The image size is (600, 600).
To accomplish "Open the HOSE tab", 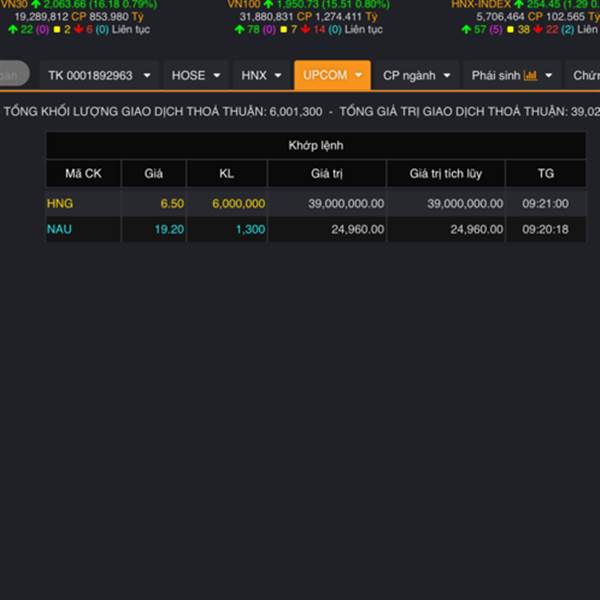I will (196, 75).
